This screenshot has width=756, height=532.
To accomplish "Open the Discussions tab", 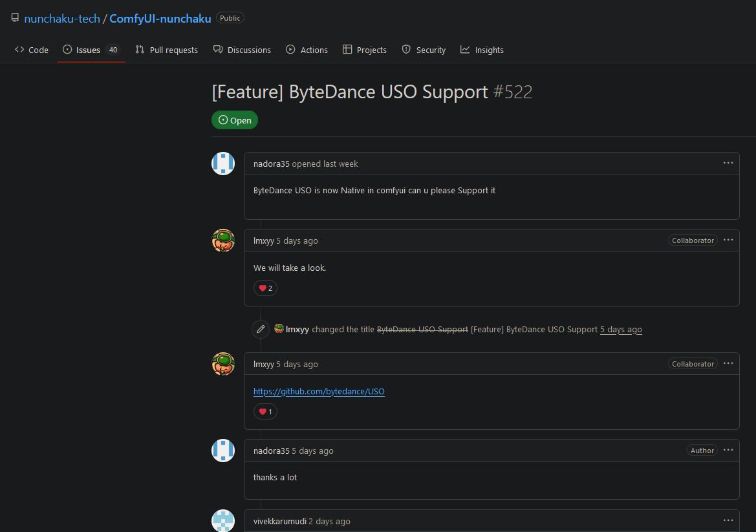I will (x=242, y=50).
